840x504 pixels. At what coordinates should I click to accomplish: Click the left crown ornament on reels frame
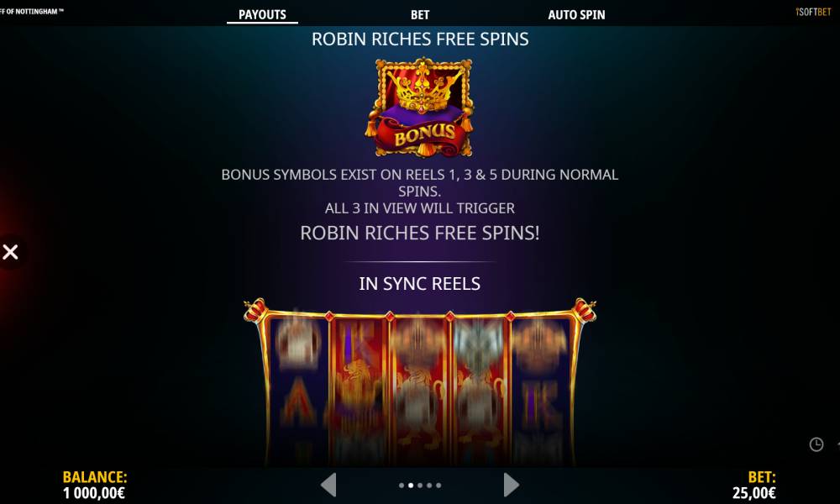[255, 310]
